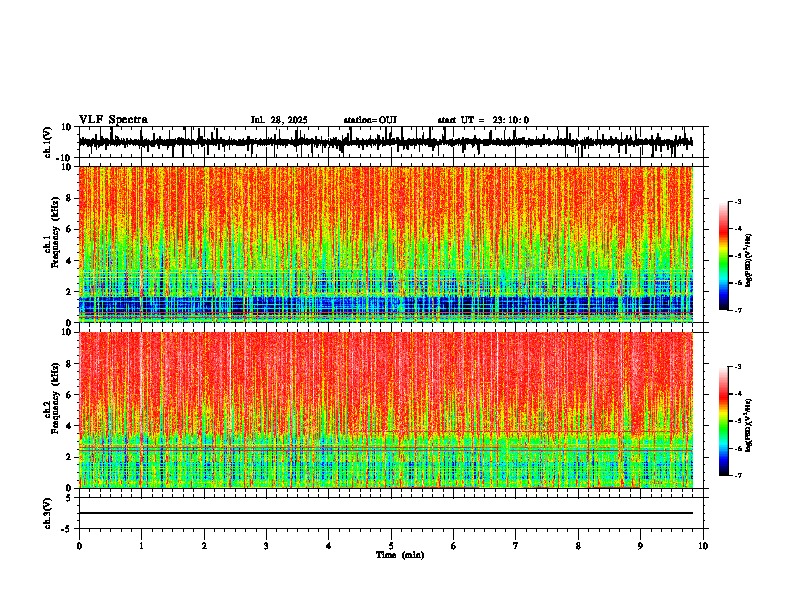This screenshot has height=612, width=792.
Task: Click the ch.2 colorbar log(PSD) unit label
Action: point(749,426)
